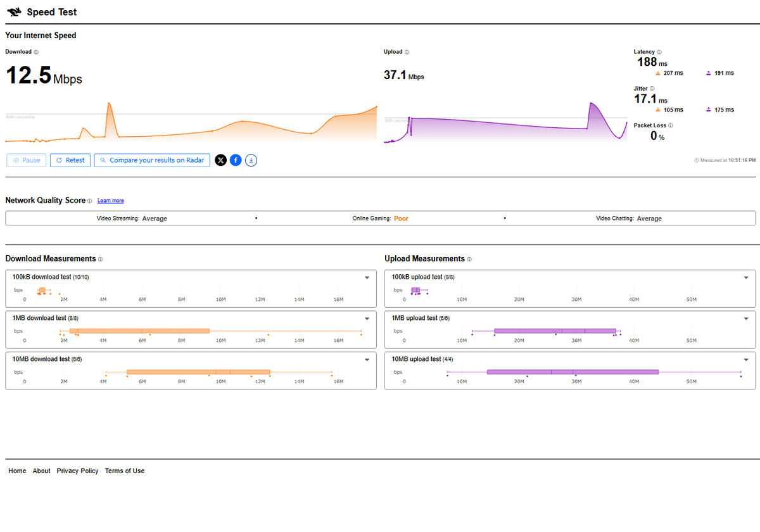
Task: Click the 37.1 Mbps upload value
Action: [404, 75]
